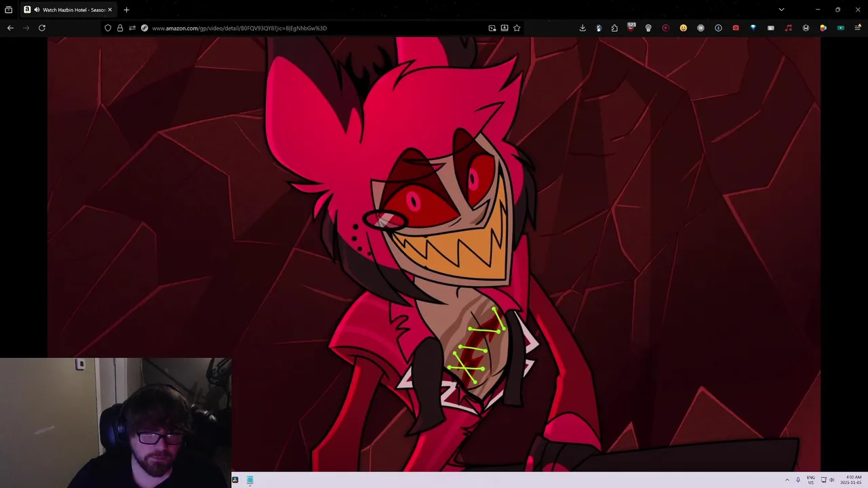Open the site permissions icon in the address bar

(x=132, y=28)
